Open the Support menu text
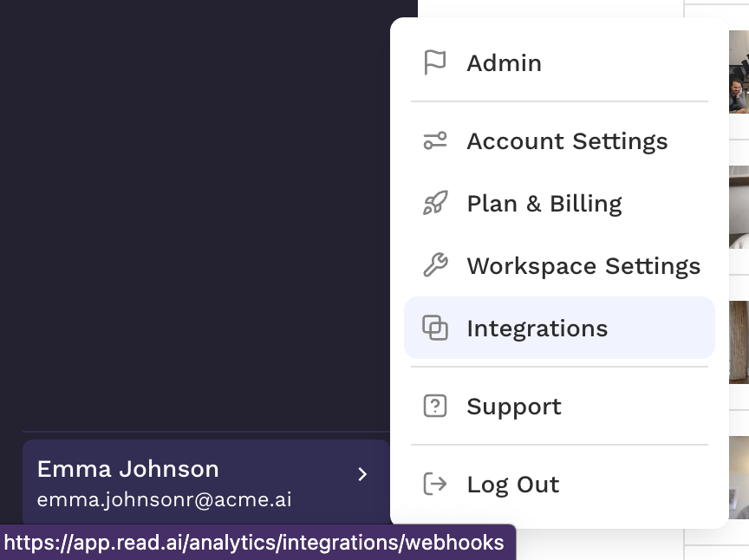Screen dimensions: 749x560 tap(514, 407)
